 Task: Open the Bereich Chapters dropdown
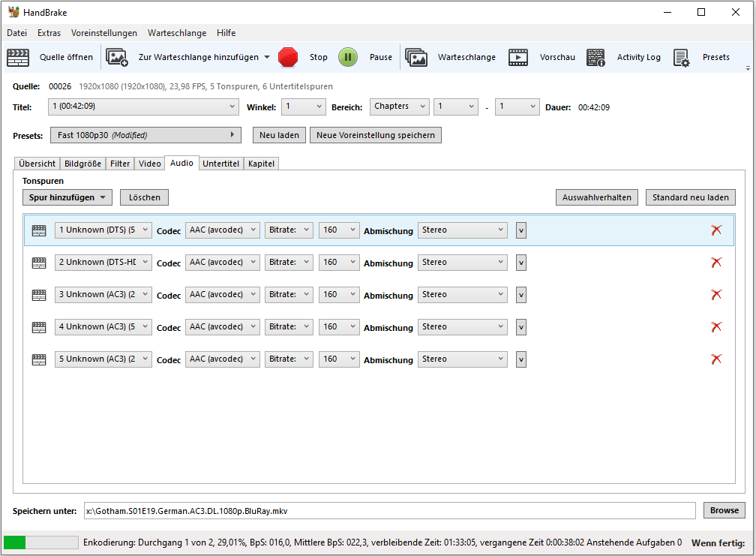(x=399, y=107)
